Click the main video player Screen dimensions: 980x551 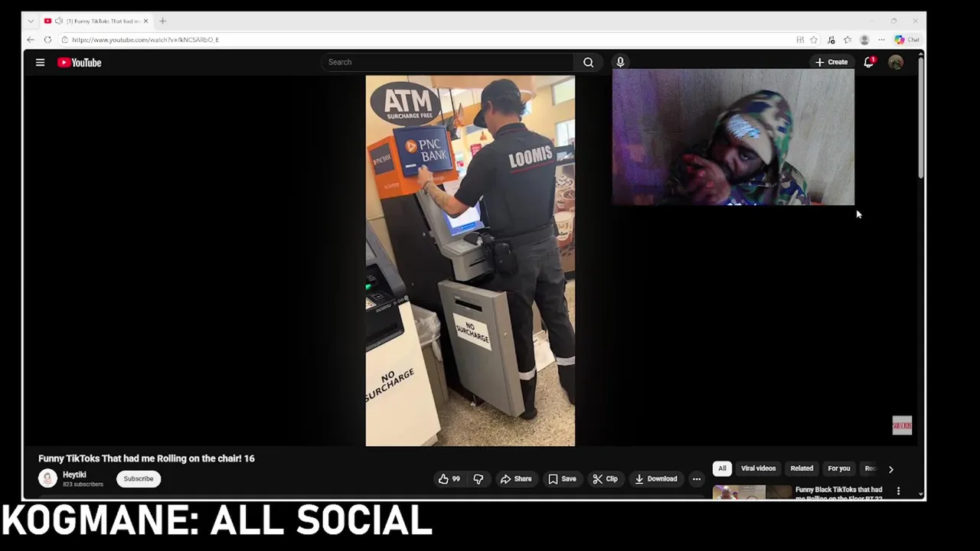pyautogui.click(x=470, y=260)
